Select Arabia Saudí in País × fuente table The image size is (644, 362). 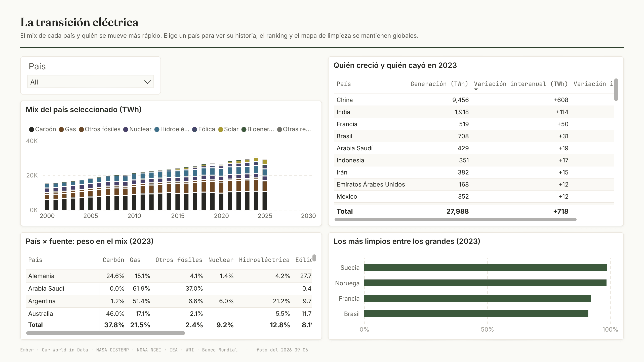[x=169, y=289]
